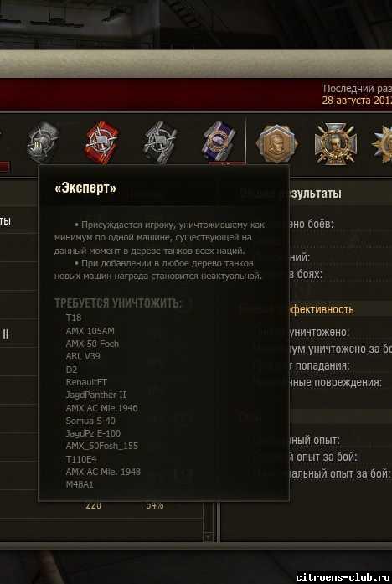
Task: Select the cross-shaped medal with portrait
Action: click(335, 144)
